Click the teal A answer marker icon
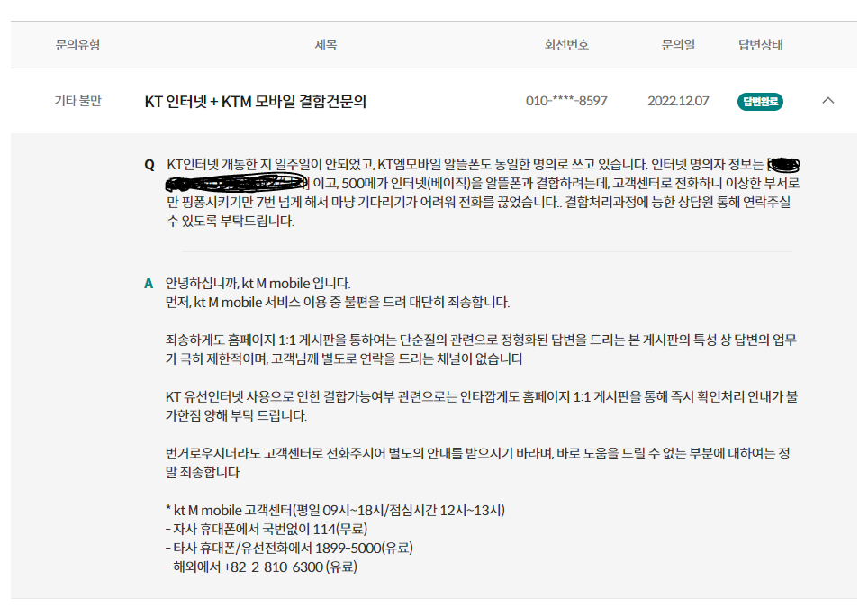The height and width of the screenshot is (608, 868). coord(149,283)
